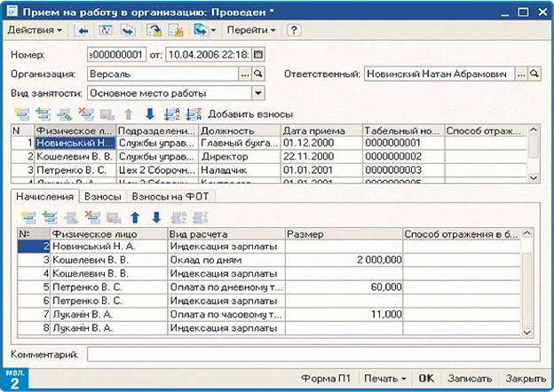Image resolution: width=554 pixels, height=392 pixels.
Task: Click edit row icon in employees toolbar
Action: point(65,114)
